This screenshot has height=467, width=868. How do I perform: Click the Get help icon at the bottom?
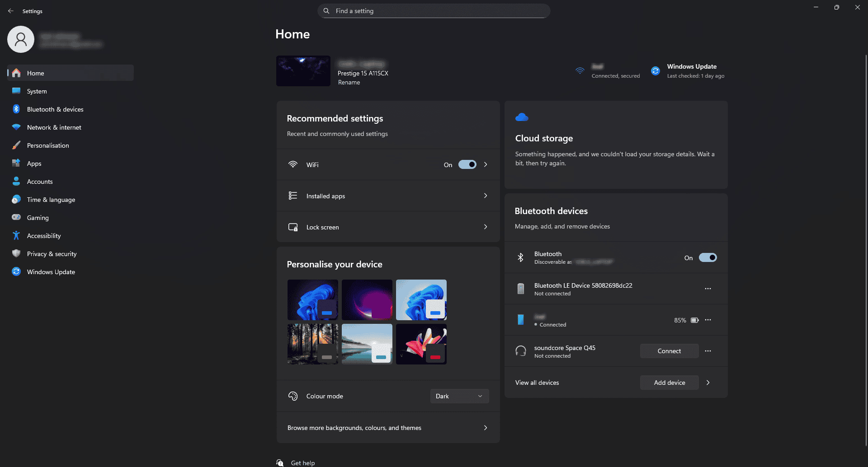(280, 462)
